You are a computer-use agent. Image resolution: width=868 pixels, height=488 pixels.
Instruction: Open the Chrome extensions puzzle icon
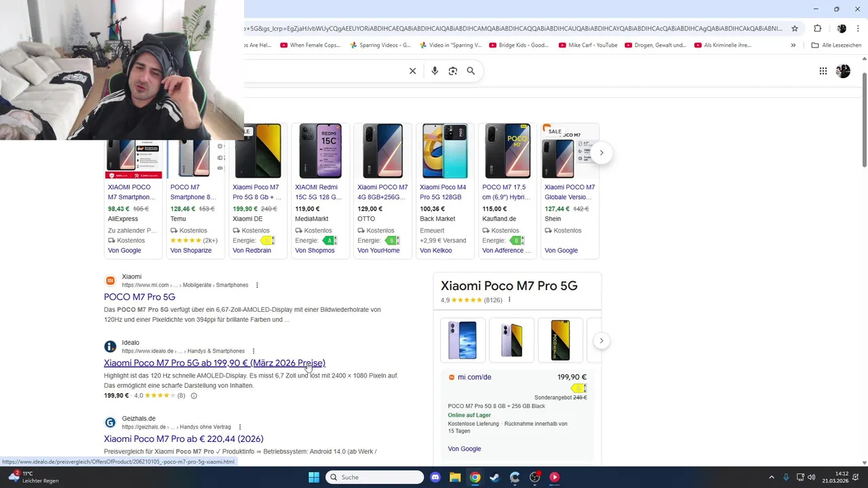tap(817, 28)
